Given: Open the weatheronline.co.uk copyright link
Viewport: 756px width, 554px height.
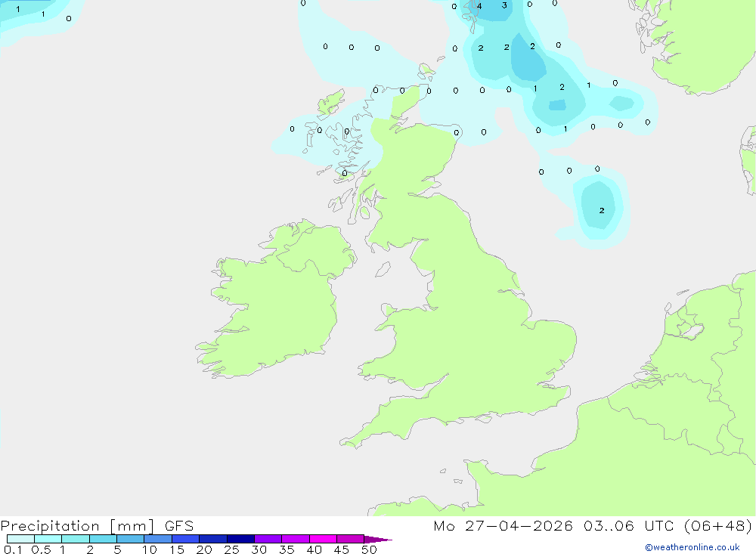Looking at the screenshot, I should 692,547.
